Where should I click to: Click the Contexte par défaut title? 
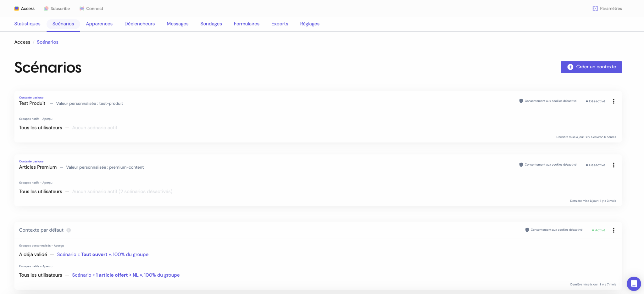(x=41, y=230)
